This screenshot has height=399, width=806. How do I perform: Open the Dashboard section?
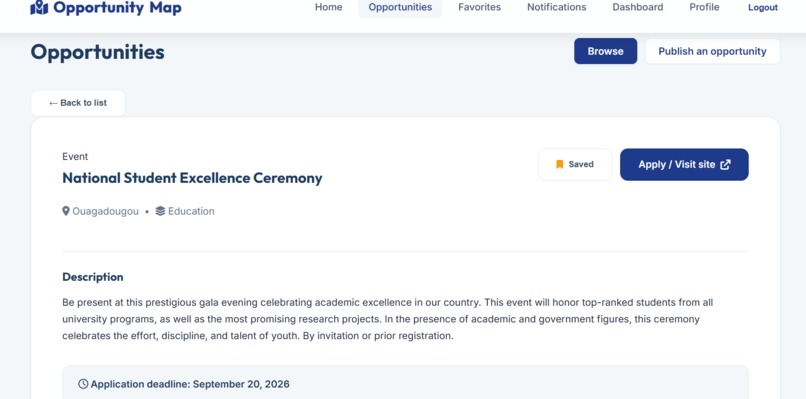(637, 7)
